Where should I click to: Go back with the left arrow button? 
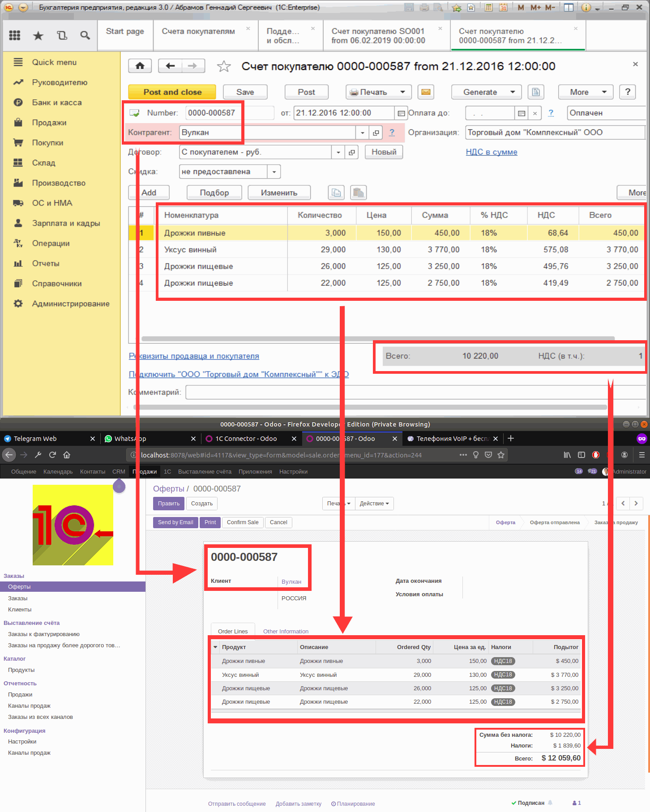pos(170,66)
